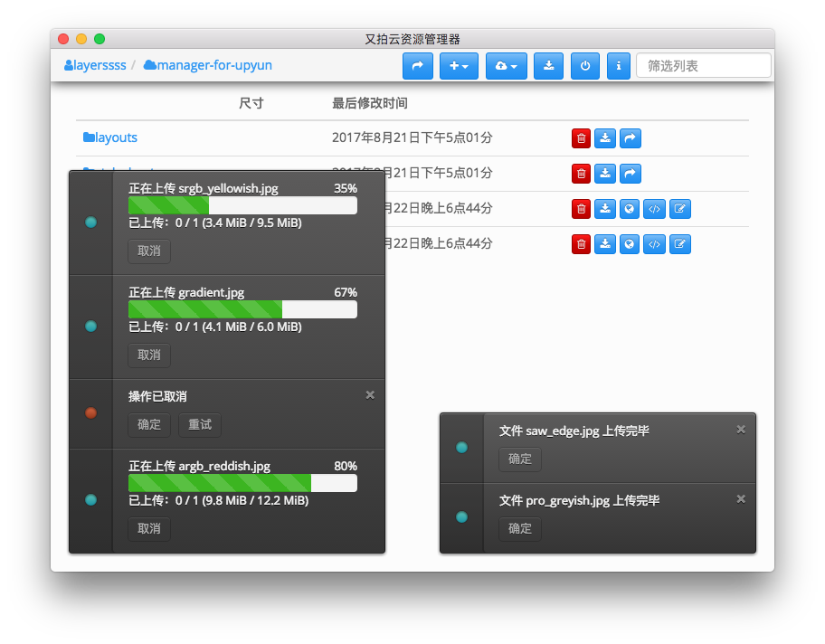Click the argb_reddish.jpg upload progress bar
This screenshot has height=644, width=825.
pyautogui.click(x=242, y=483)
